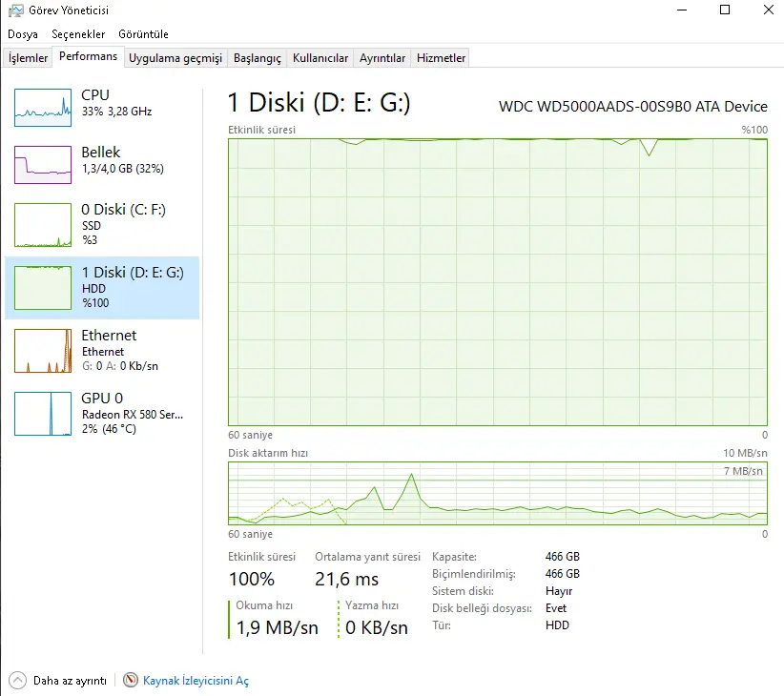Select 0 Diski (C: F:) entry

(102, 225)
